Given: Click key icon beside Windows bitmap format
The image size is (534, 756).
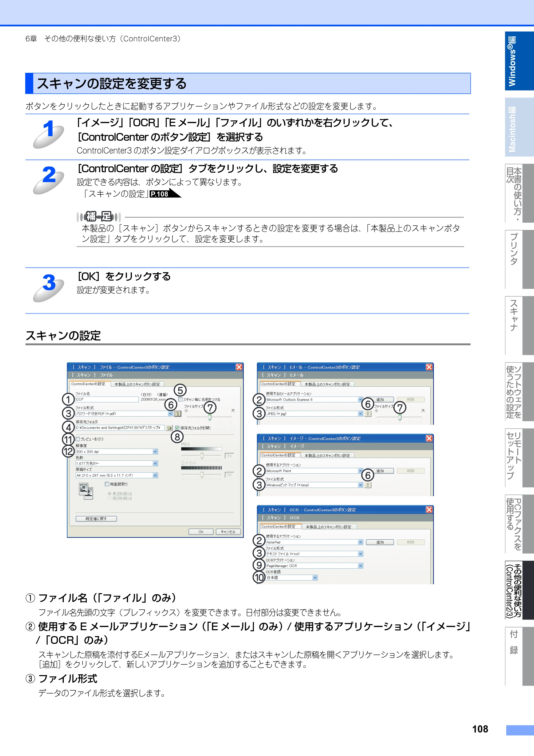Looking at the screenshot, I should click(368, 485).
